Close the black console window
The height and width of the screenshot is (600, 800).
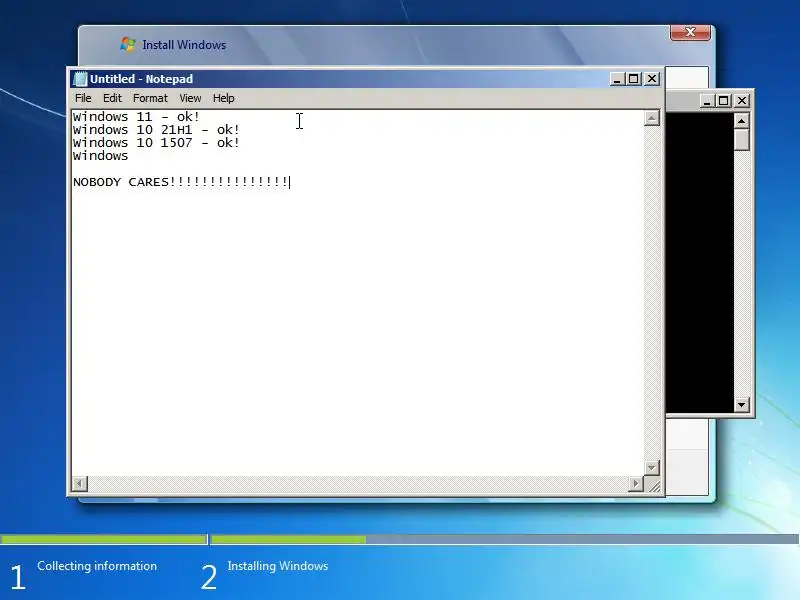pyautogui.click(x=742, y=101)
